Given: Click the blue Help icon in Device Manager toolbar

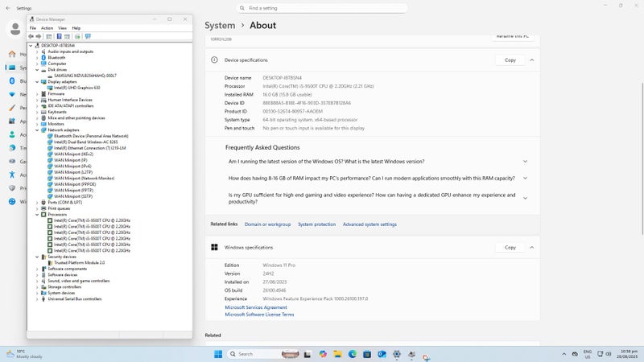Looking at the screenshot, I should (59, 36).
